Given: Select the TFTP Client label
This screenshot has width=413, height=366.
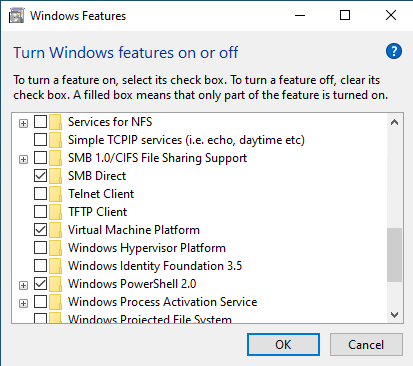Looking at the screenshot, I should tap(98, 212).
